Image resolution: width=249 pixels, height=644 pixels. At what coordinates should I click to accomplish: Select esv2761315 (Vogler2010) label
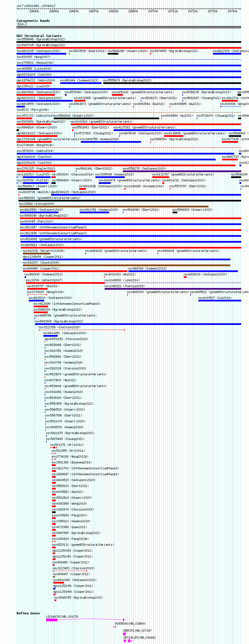coord(36,168)
